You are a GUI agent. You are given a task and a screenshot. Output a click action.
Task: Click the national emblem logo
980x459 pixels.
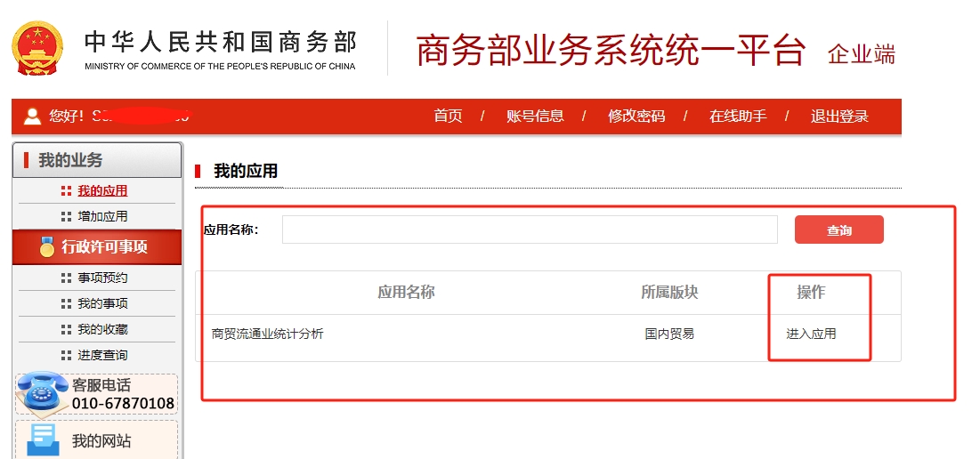coord(37,48)
